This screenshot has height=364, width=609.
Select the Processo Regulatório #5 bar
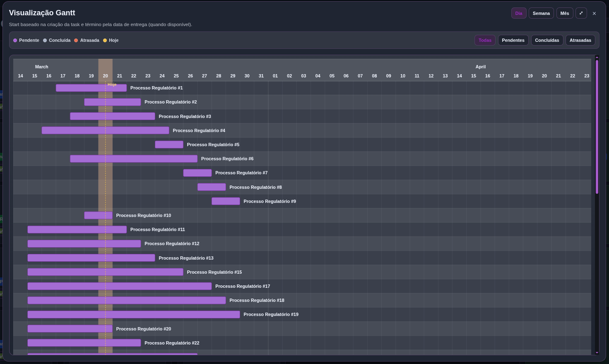click(x=169, y=144)
